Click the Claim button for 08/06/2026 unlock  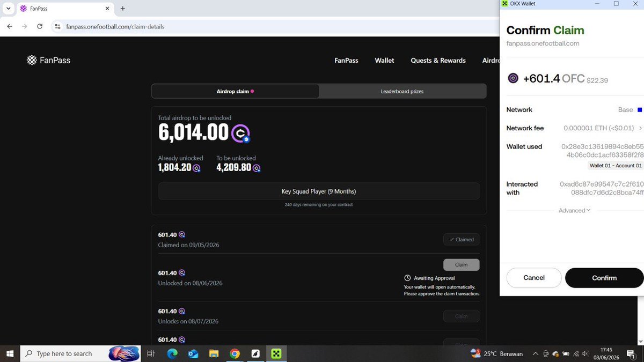point(461,264)
